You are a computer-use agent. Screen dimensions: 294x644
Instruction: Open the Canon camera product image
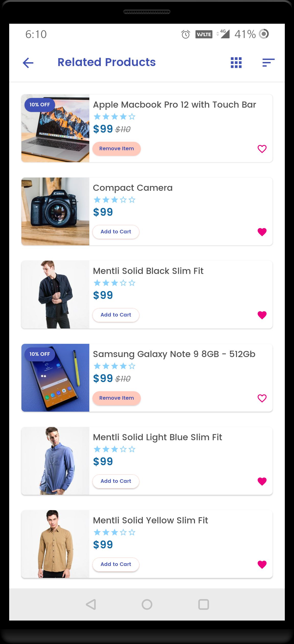pyautogui.click(x=55, y=211)
